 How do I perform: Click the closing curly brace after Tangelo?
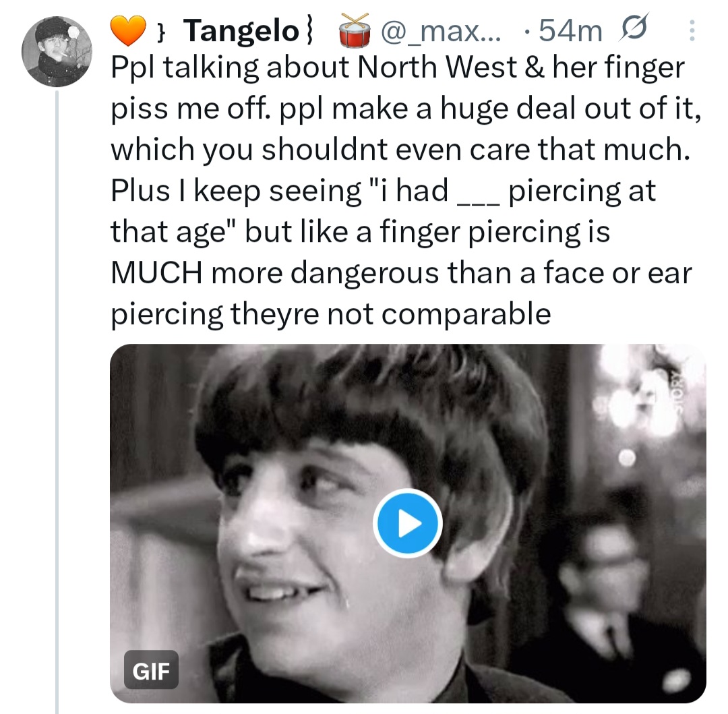310,31
